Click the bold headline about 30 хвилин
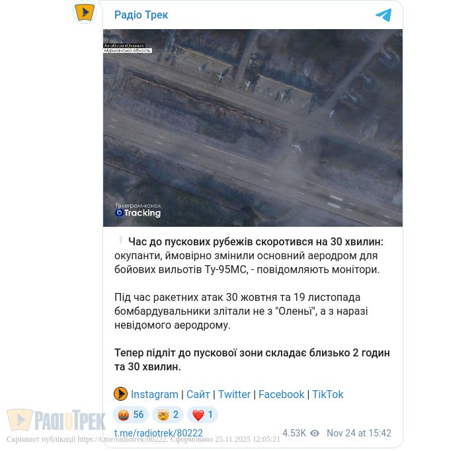Image resolution: width=476 pixels, height=451 pixels. [256, 242]
